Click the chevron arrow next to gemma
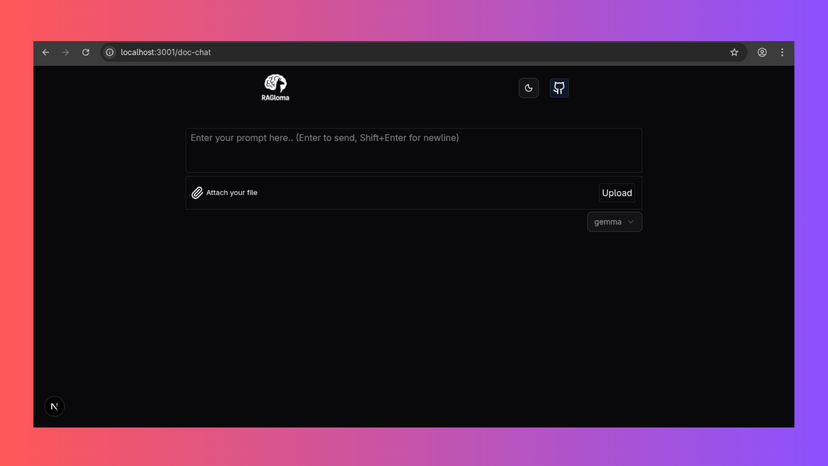828x466 pixels. [x=631, y=222]
